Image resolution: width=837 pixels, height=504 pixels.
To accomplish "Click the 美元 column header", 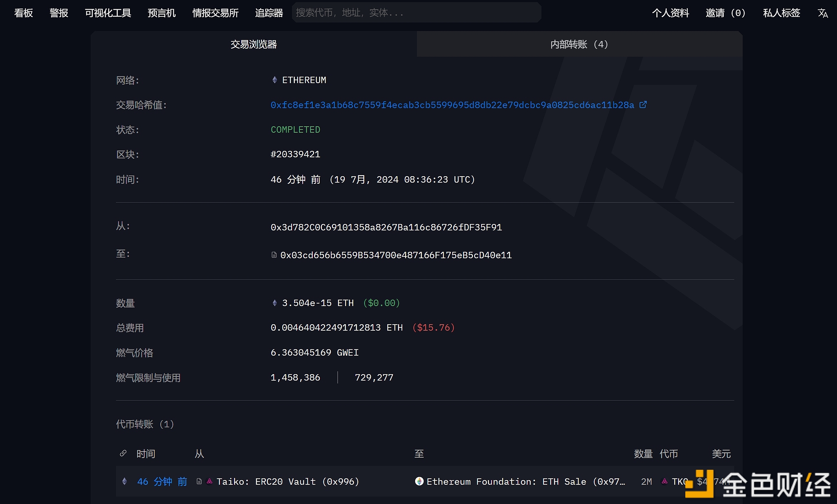I will pyautogui.click(x=721, y=453).
